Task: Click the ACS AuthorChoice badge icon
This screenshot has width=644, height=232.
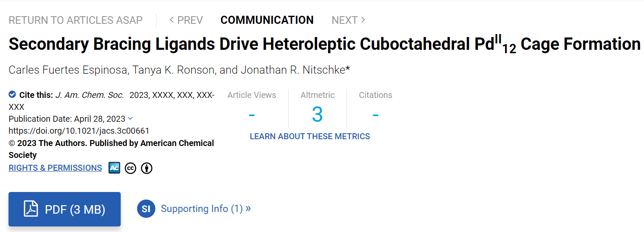Action: pyautogui.click(x=114, y=168)
